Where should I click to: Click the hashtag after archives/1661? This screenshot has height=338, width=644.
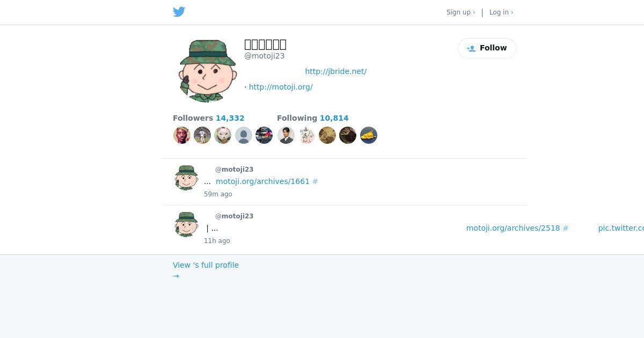(x=315, y=181)
